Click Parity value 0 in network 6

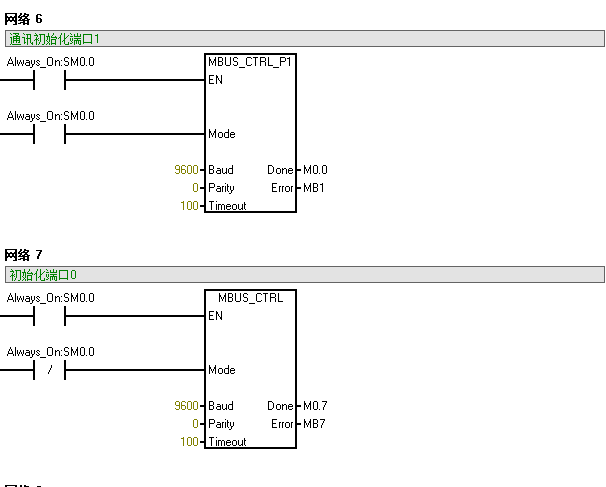(196, 188)
